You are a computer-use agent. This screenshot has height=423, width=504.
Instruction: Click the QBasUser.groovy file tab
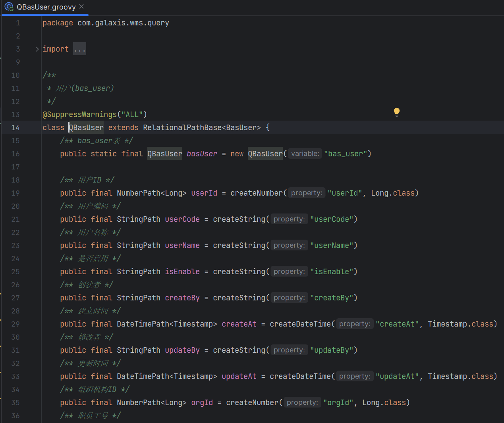point(44,7)
